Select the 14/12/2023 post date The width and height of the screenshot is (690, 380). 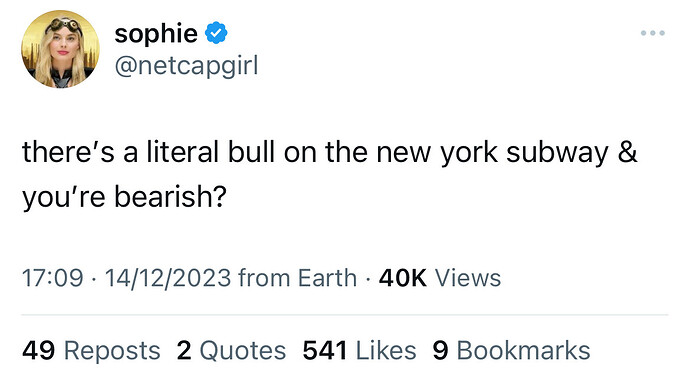(x=168, y=278)
